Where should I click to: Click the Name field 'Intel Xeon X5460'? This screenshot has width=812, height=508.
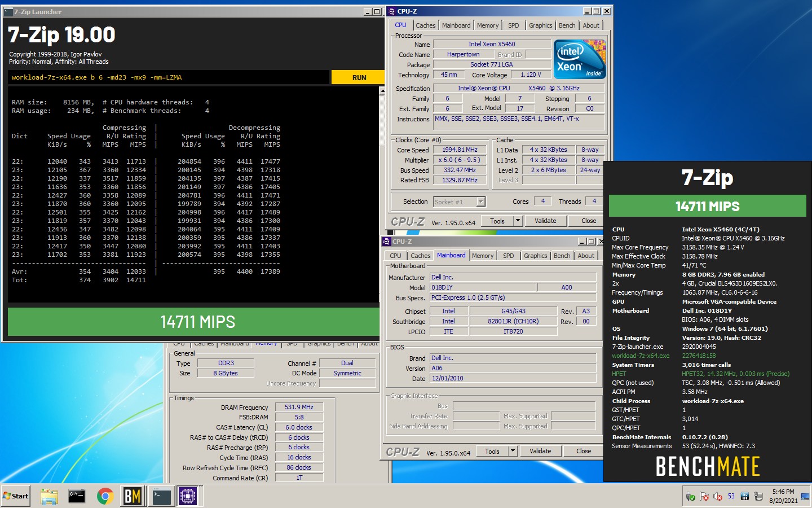[x=492, y=44]
